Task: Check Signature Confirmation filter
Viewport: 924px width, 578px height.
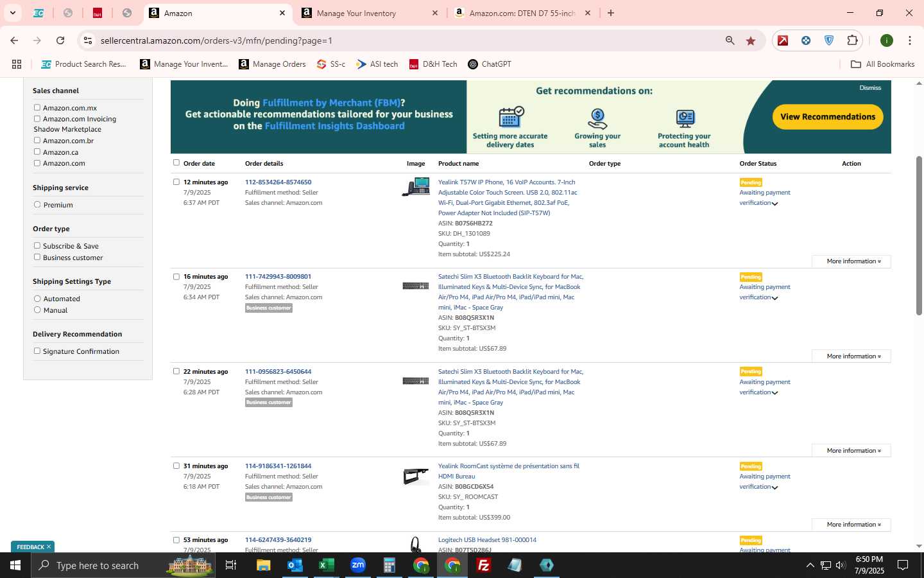Action: click(37, 351)
